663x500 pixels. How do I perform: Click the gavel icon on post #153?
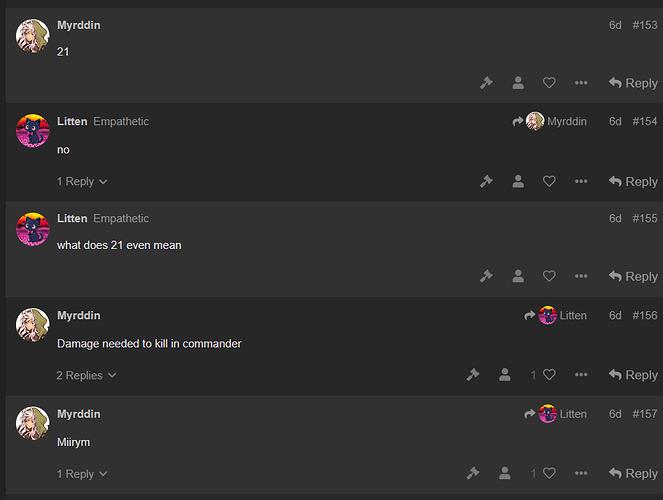(486, 83)
